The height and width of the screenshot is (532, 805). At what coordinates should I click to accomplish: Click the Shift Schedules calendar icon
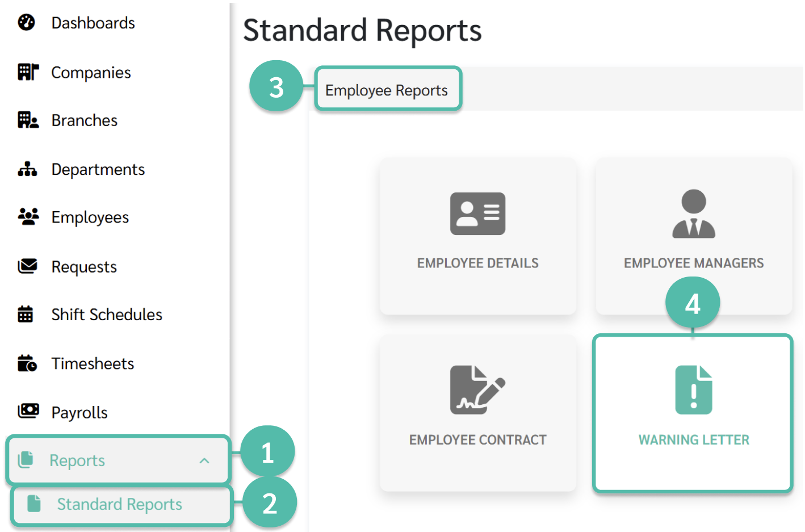pyautogui.click(x=26, y=313)
